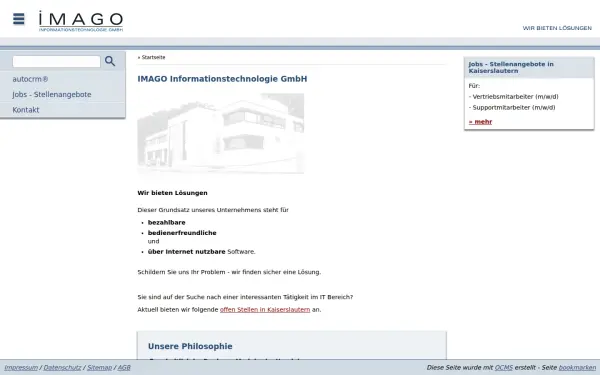Click the Startseite breadcrumb

pos(153,57)
